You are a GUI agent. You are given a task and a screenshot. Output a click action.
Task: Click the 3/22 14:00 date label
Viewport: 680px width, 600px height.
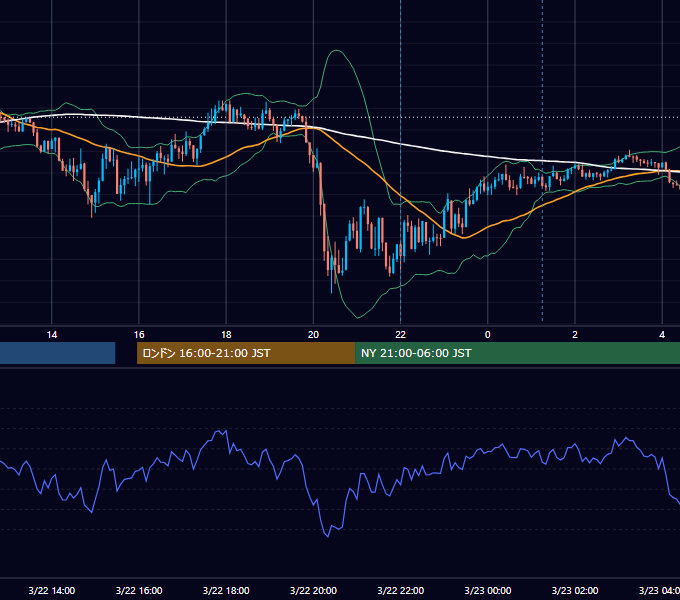coord(52,590)
